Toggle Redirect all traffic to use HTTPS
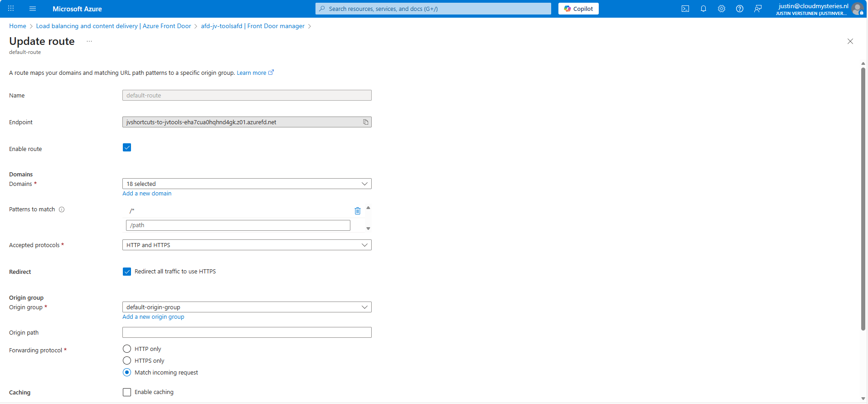The image size is (868, 404). [127, 272]
